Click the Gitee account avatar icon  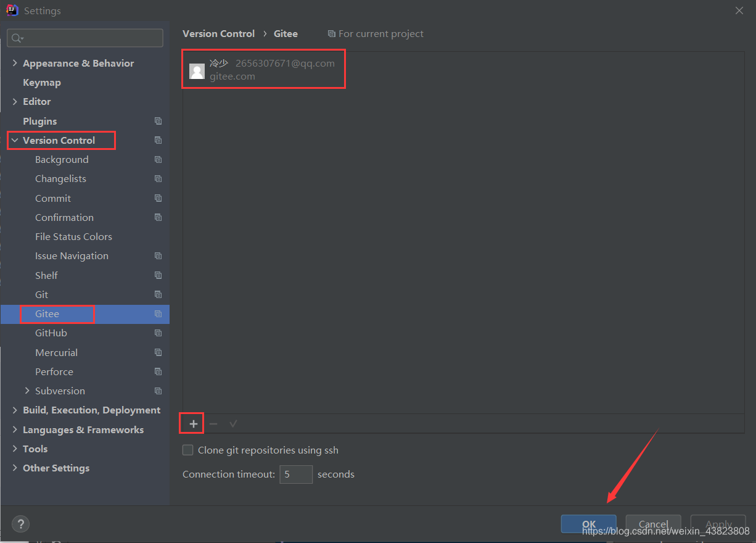pyautogui.click(x=197, y=71)
